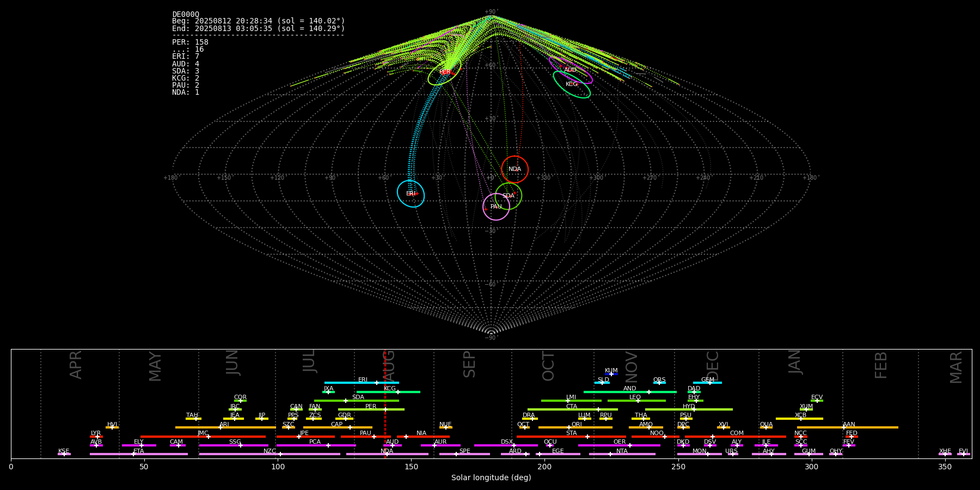Click the orange CAP shower bar
This screenshot has height=490, width=980.
338,427
